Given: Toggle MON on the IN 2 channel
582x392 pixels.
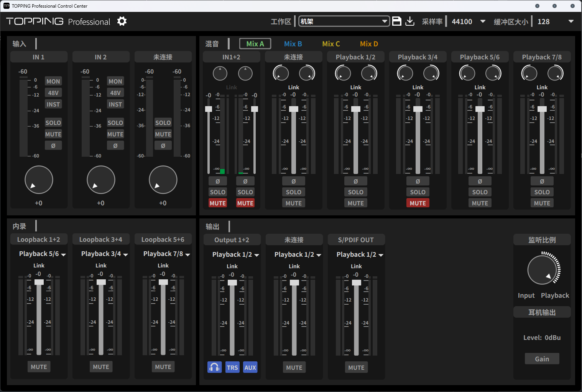Looking at the screenshot, I should tap(115, 81).
